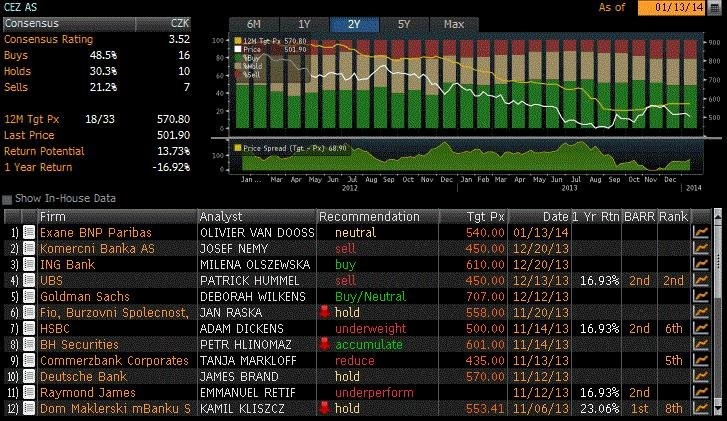727x421 pixels.
Task: Open report document icon for HSBC
Action: click(x=29, y=328)
